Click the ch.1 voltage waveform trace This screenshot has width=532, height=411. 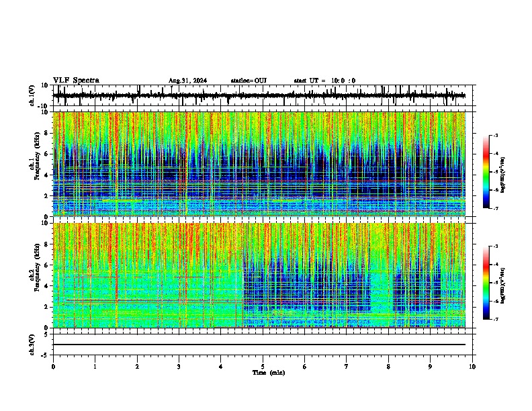(x=259, y=95)
